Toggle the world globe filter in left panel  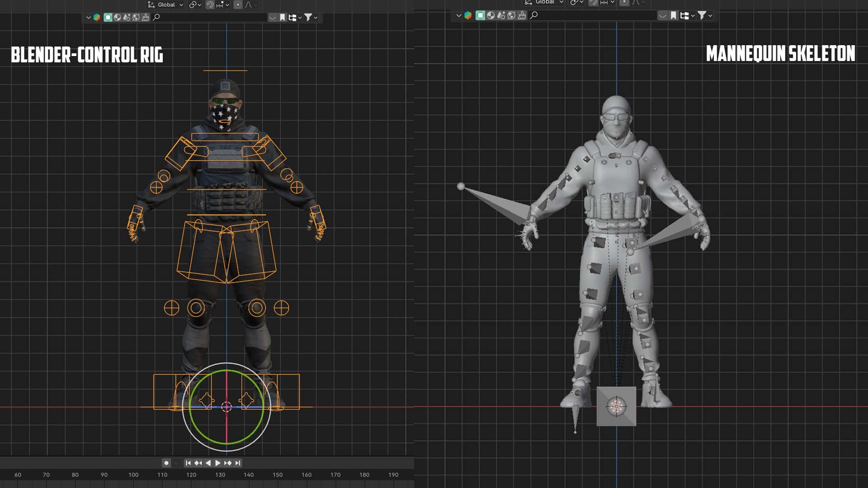pos(136,17)
